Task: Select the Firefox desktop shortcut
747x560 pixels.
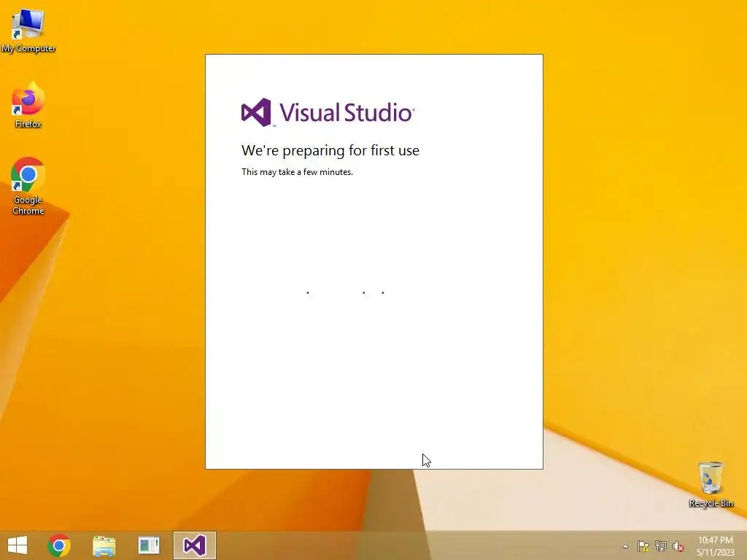Action: pyautogui.click(x=28, y=105)
